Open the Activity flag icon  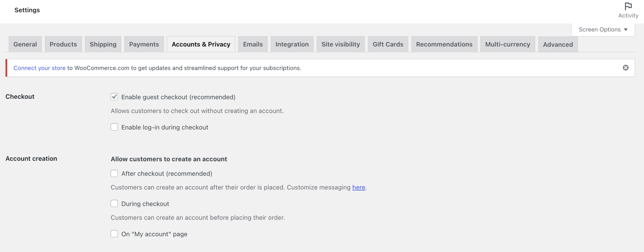pyautogui.click(x=628, y=7)
